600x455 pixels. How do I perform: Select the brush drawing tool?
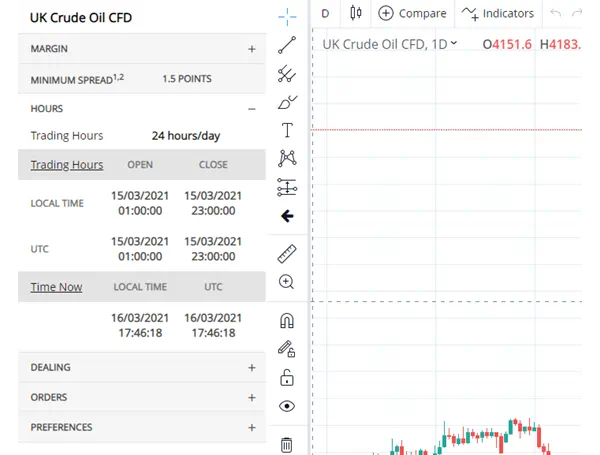click(287, 102)
